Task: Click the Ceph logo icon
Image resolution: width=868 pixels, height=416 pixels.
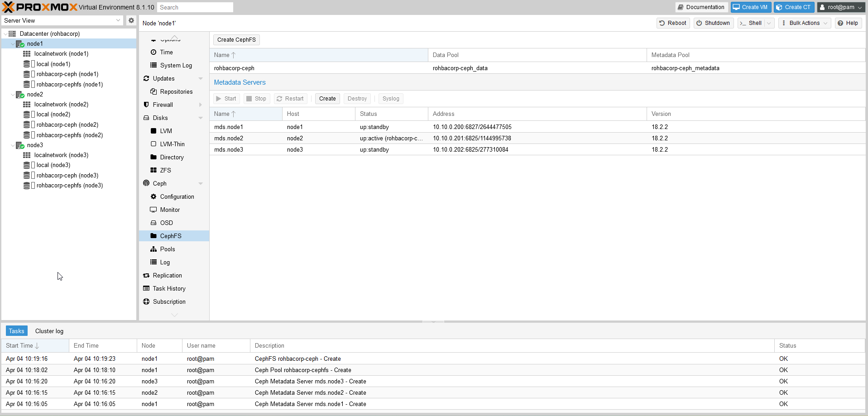Action: [x=146, y=183]
